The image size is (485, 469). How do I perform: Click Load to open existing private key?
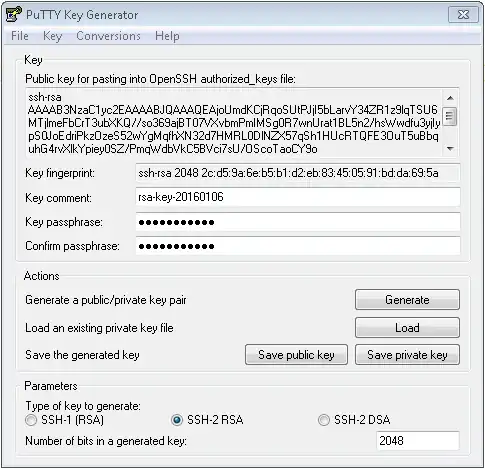click(x=407, y=328)
